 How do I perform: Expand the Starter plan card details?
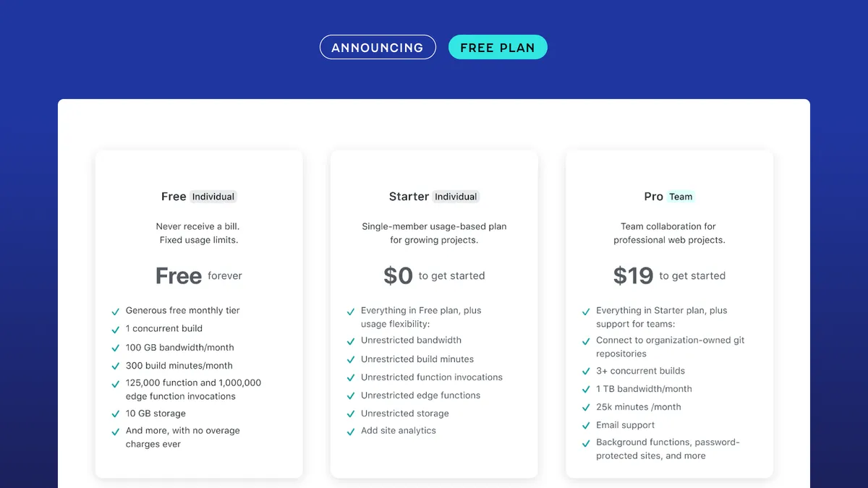[434, 313]
